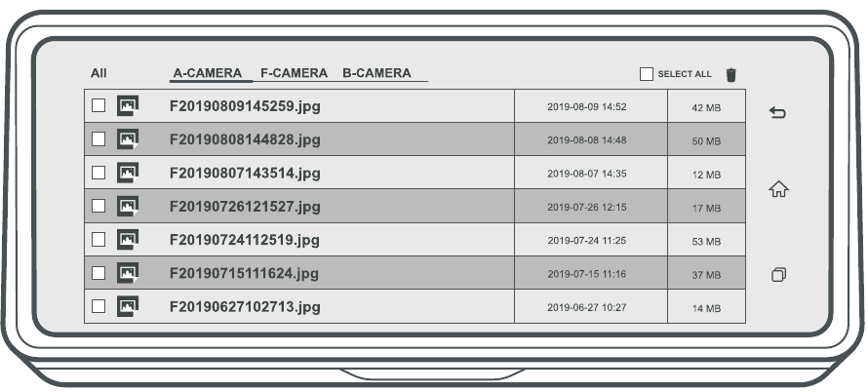
Task: Open file F20190808144828.jpg
Action: click(245, 139)
